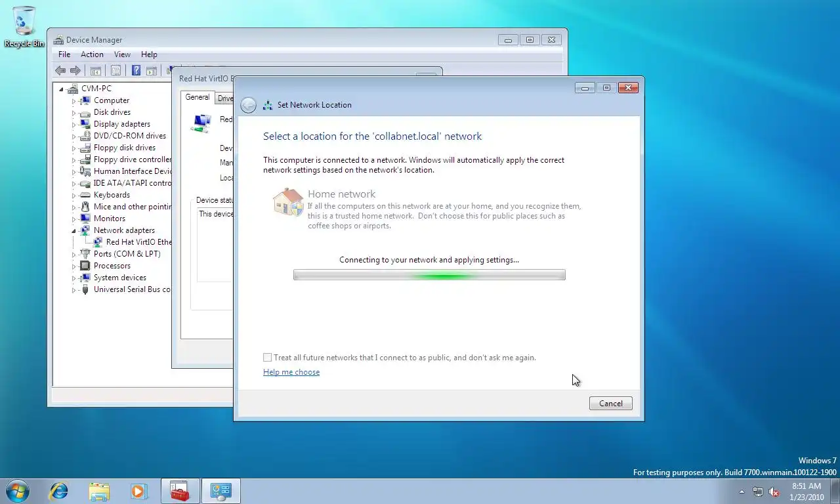Click the back arrow in Set Network Location

[248, 105]
